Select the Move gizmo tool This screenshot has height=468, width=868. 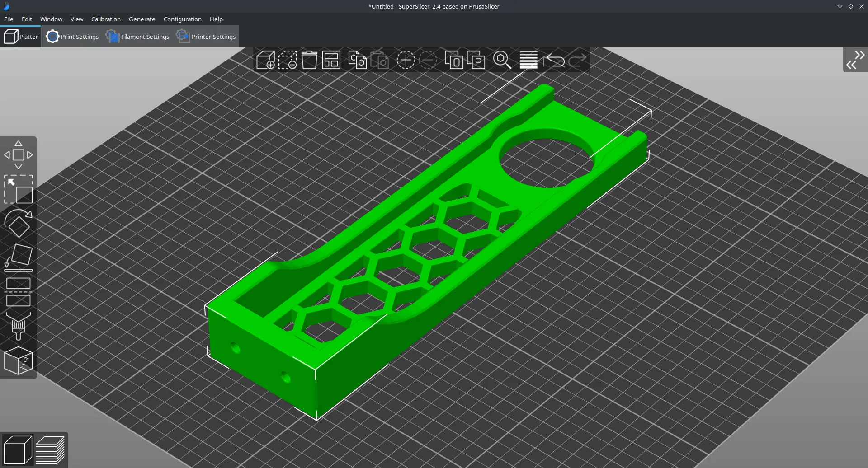point(19,155)
